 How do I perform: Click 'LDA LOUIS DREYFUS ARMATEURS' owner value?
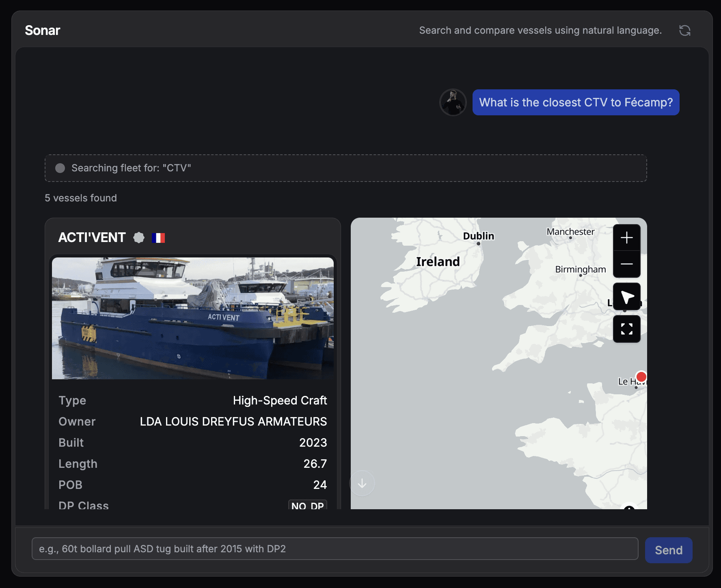(233, 422)
